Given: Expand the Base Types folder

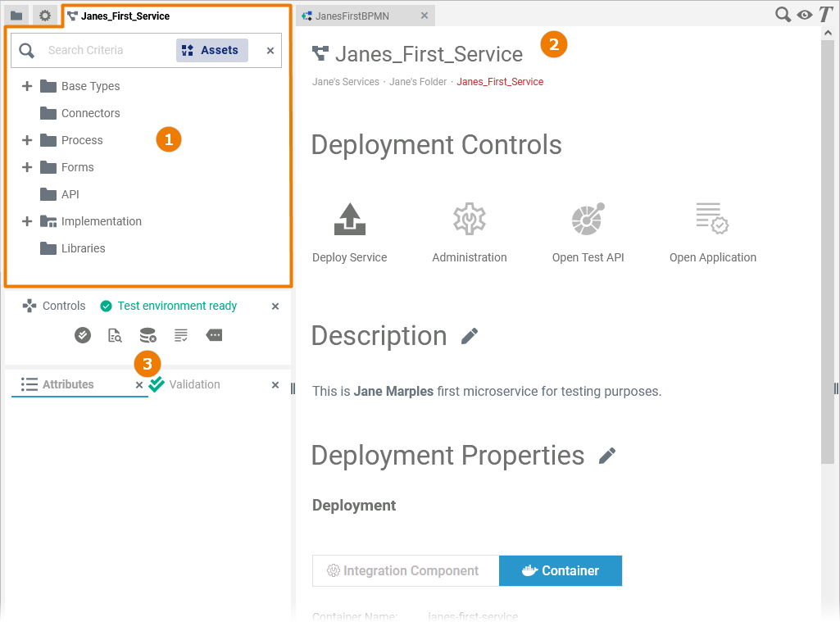Looking at the screenshot, I should [27, 86].
